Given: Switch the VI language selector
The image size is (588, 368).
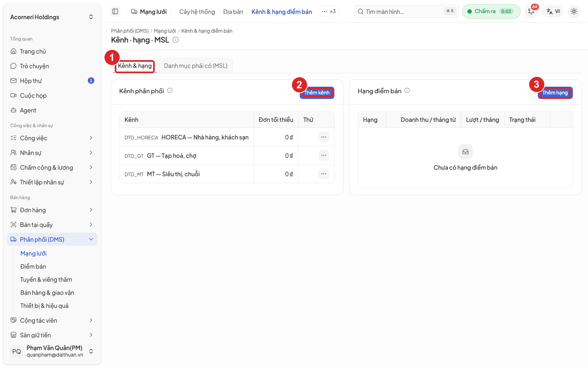Looking at the screenshot, I should tap(553, 11).
